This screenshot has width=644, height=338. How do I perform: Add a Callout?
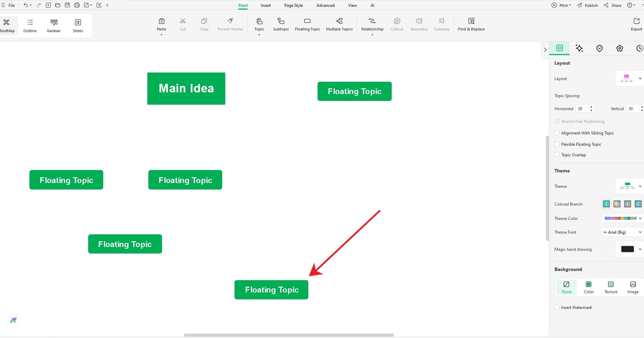pos(397,24)
